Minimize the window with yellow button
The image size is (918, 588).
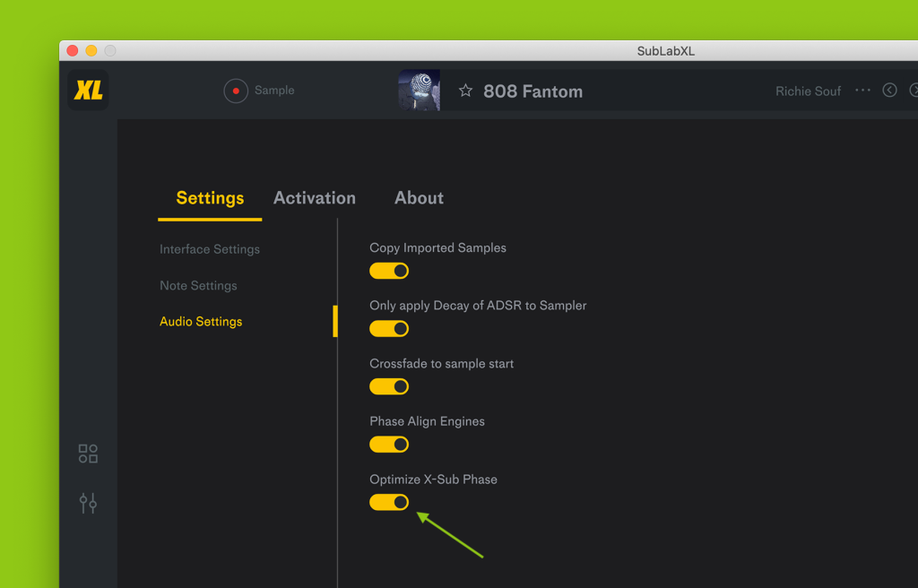91,51
